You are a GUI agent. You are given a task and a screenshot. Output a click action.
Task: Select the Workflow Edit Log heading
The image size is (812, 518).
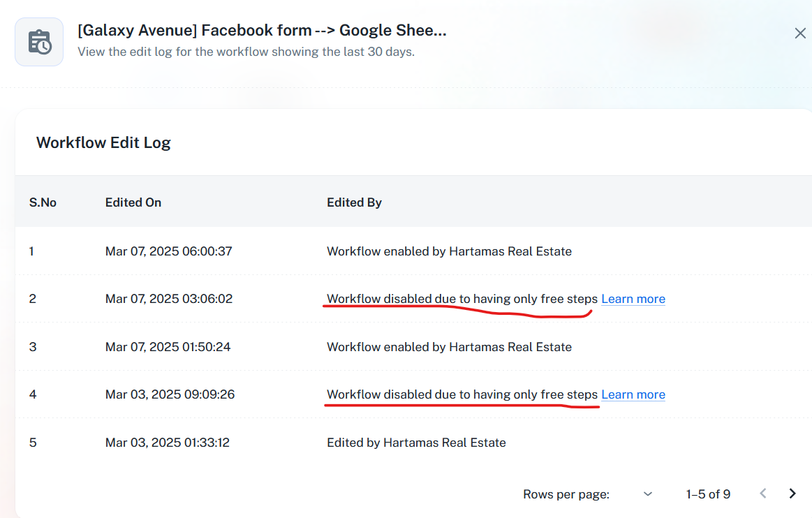tap(103, 142)
